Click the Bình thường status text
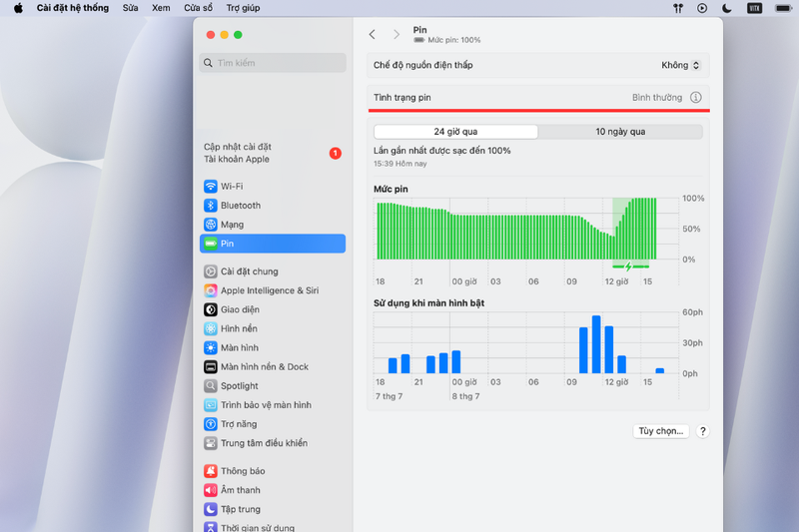The width and height of the screenshot is (799, 532). [x=657, y=97]
